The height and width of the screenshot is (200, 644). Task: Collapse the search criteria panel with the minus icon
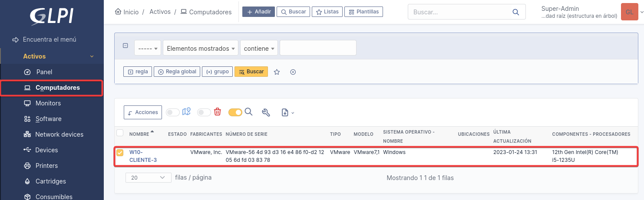[125, 46]
